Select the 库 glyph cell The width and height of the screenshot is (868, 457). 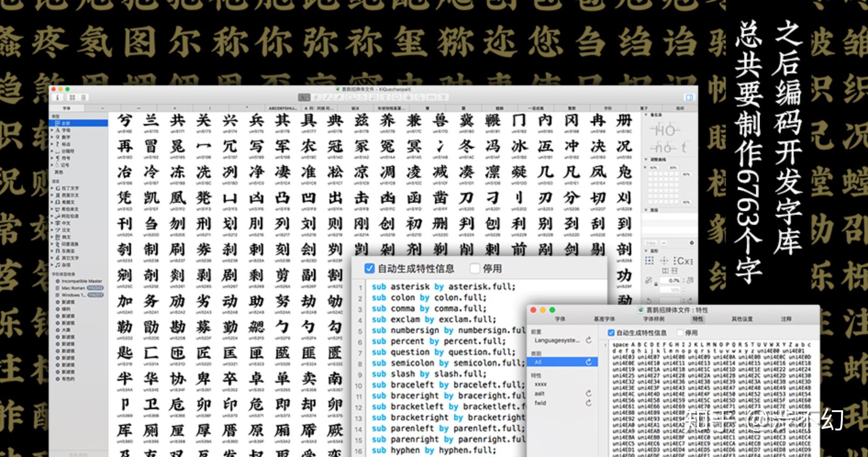125,433
